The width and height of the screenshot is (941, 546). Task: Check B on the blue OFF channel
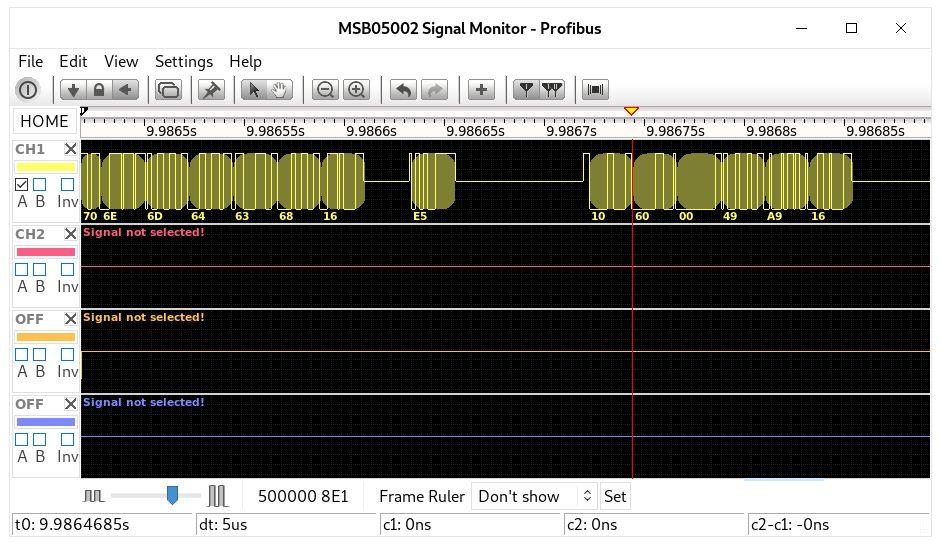(x=40, y=440)
